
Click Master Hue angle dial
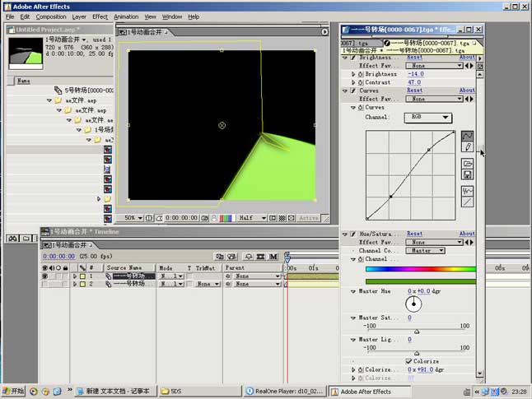click(413, 304)
